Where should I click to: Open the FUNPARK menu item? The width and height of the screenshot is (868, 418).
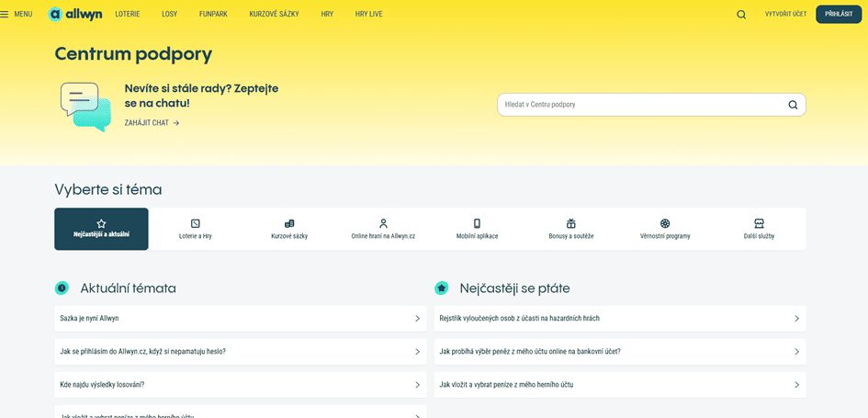click(213, 15)
